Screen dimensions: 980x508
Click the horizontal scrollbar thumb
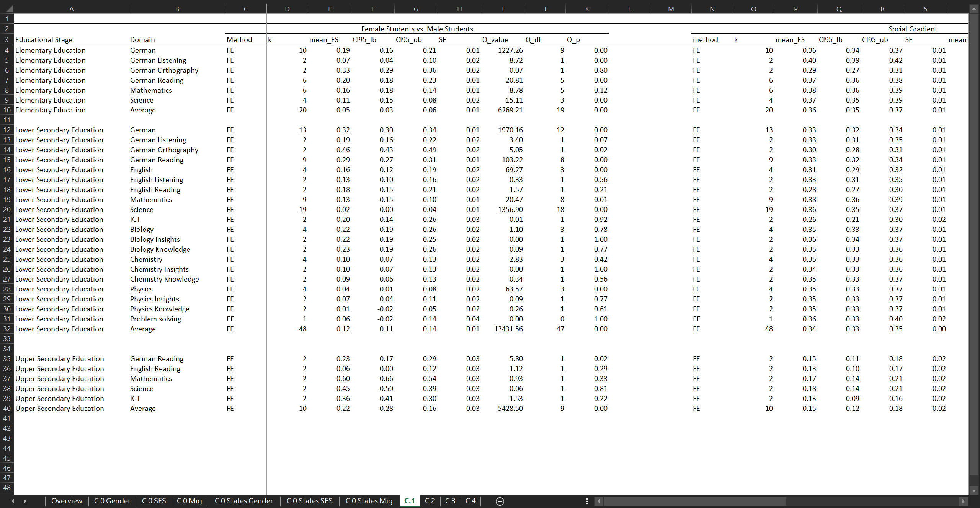[695, 501]
